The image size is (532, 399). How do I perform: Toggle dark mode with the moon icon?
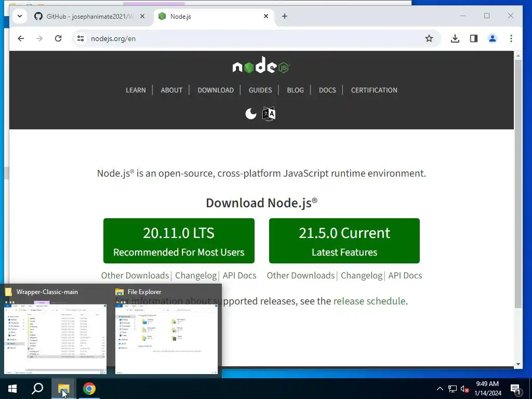point(251,114)
